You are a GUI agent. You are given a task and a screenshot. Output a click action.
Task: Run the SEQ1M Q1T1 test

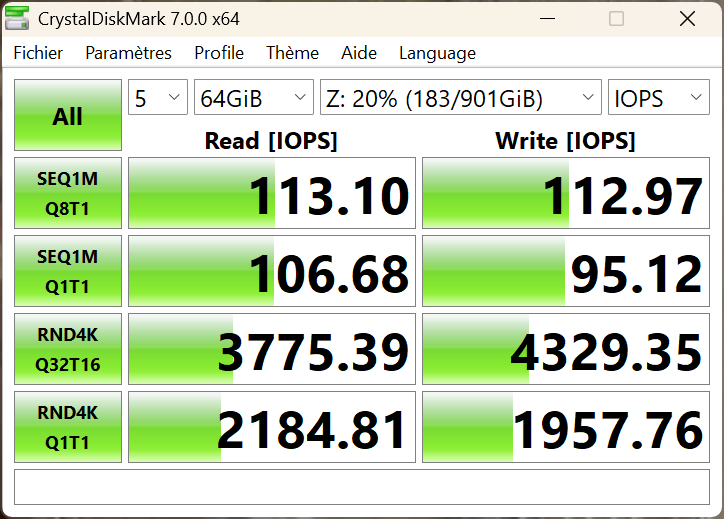(x=68, y=271)
